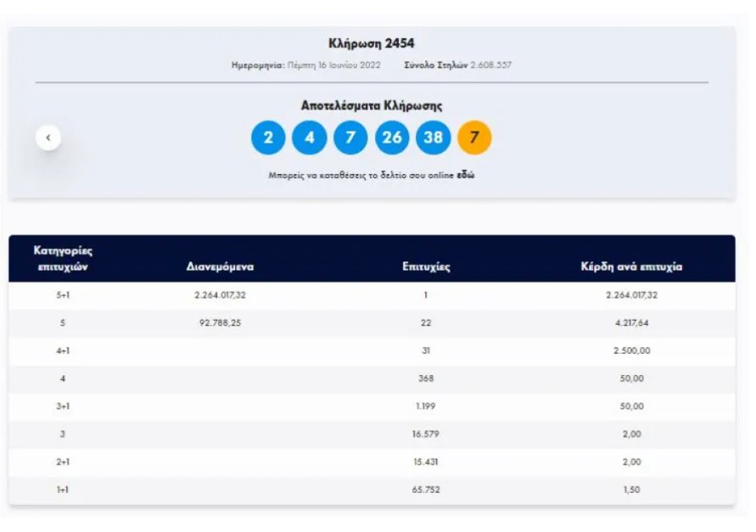
Task: Select the '3+1' category row label
Action: (63, 406)
